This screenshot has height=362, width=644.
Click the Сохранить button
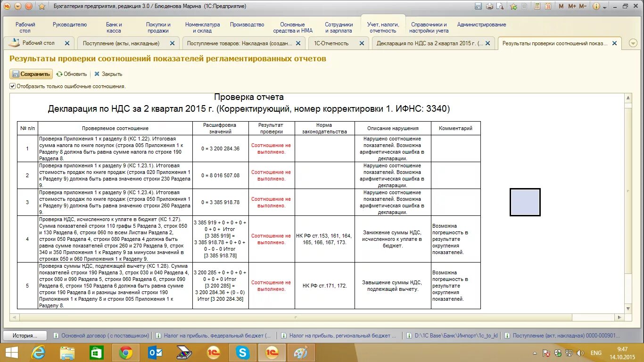(31, 74)
